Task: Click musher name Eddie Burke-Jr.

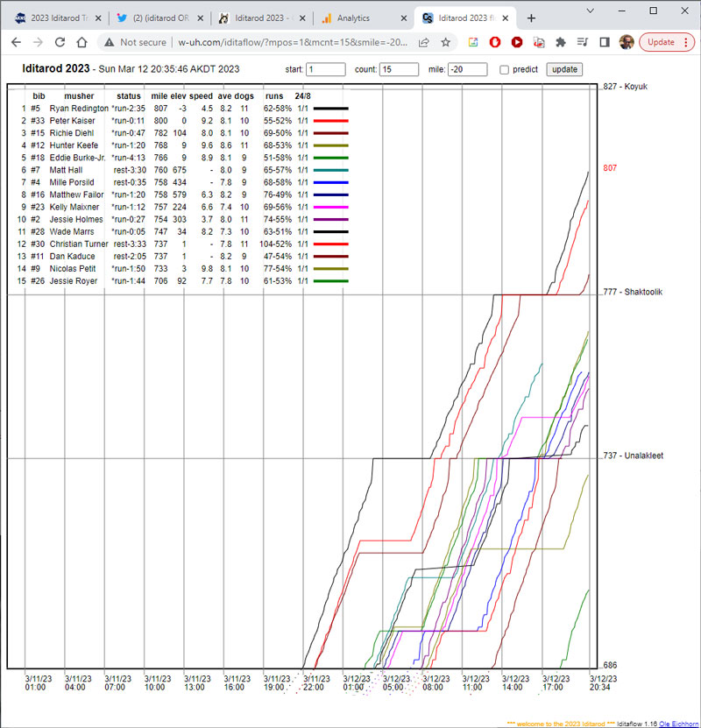Action: point(77,158)
